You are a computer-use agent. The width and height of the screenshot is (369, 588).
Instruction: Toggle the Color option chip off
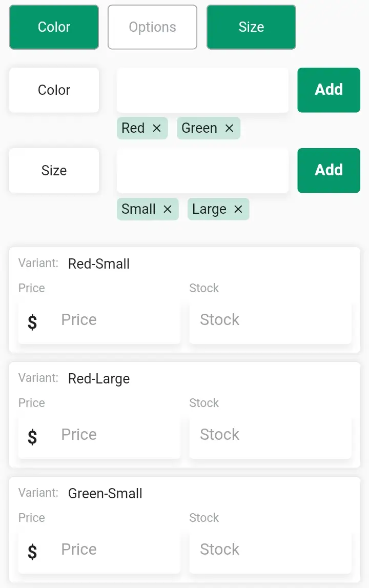tap(54, 27)
